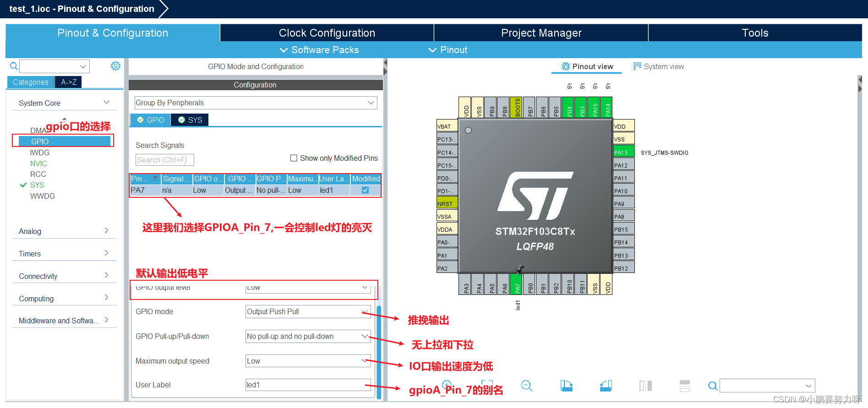
Task: Click the right-edge splitter arrow of pinout view
Action: tap(860, 79)
